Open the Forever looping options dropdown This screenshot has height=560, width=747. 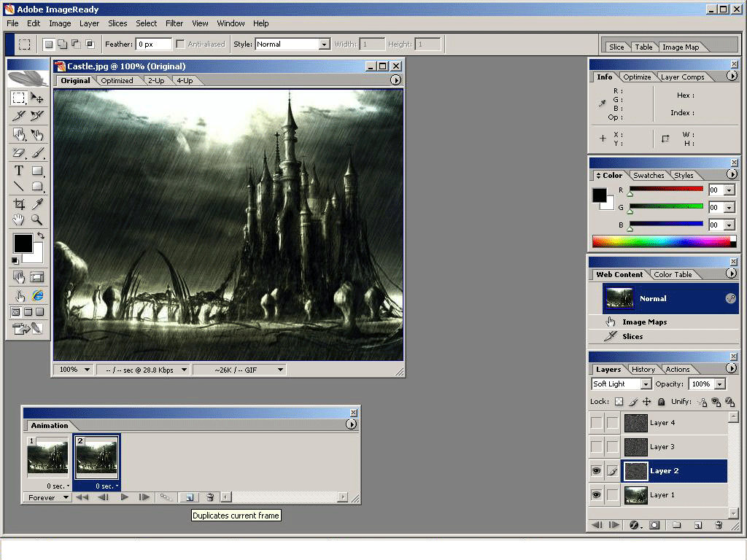(66, 497)
